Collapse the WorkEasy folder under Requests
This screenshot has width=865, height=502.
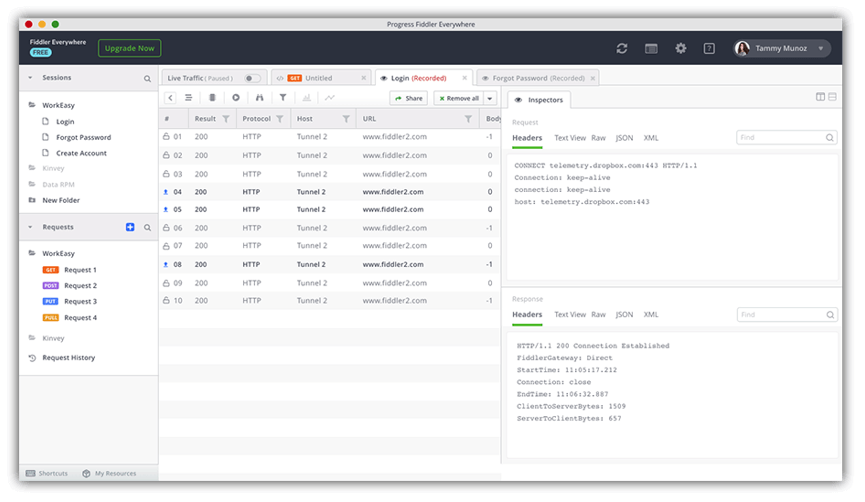(x=32, y=253)
